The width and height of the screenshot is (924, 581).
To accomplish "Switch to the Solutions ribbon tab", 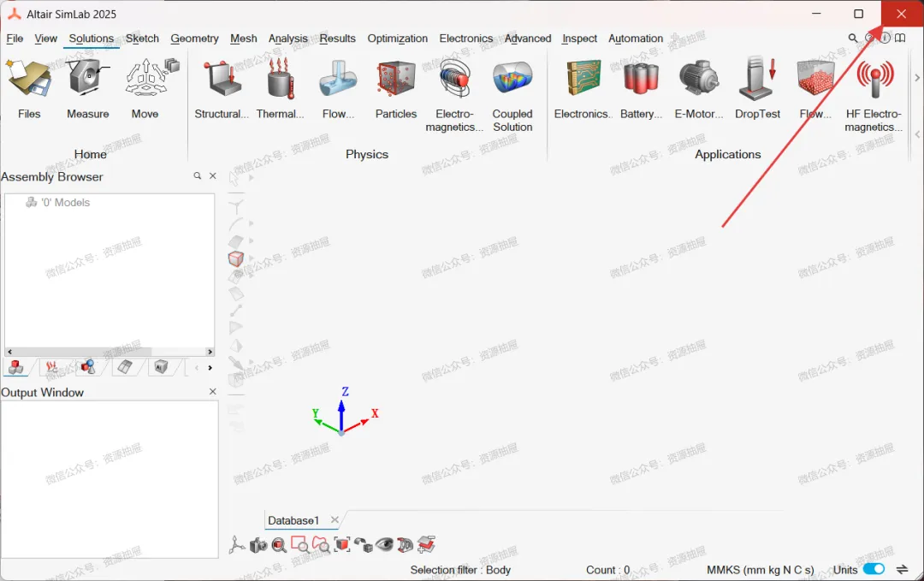I will tap(92, 39).
